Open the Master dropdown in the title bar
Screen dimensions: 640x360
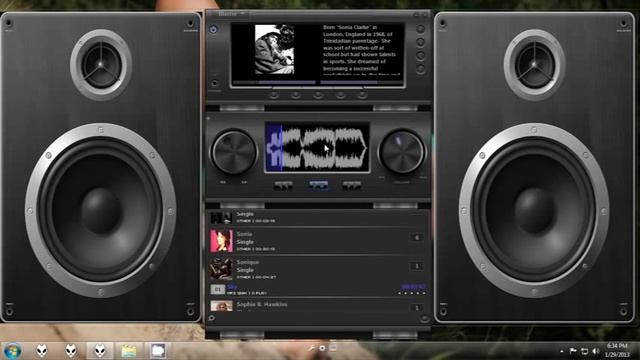pyautogui.click(x=231, y=13)
